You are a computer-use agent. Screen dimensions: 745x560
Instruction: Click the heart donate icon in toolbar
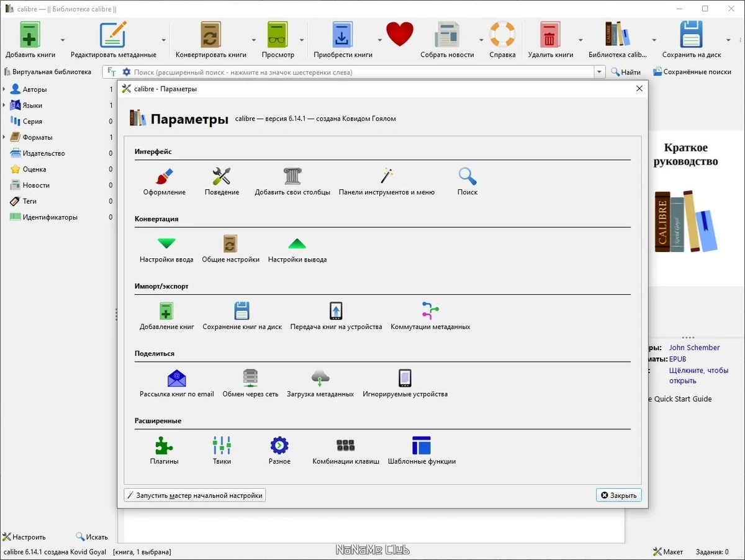tap(400, 34)
